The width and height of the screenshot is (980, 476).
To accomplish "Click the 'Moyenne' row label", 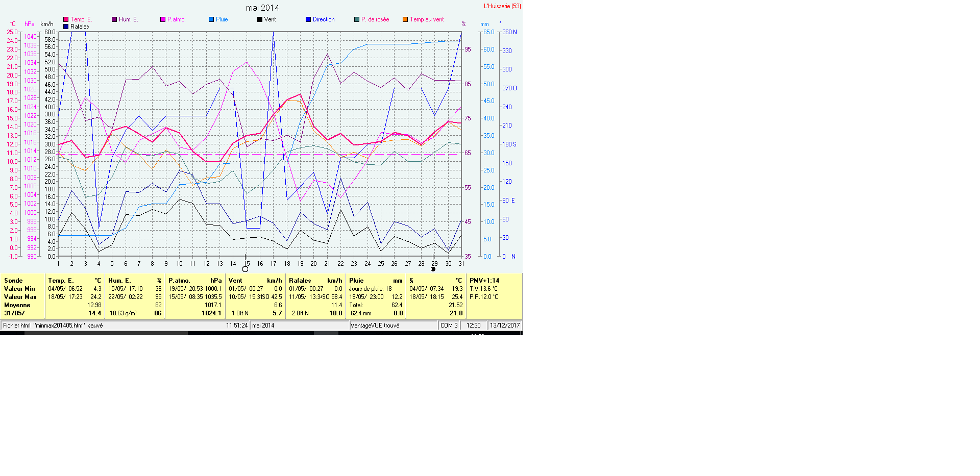I will [17, 305].
